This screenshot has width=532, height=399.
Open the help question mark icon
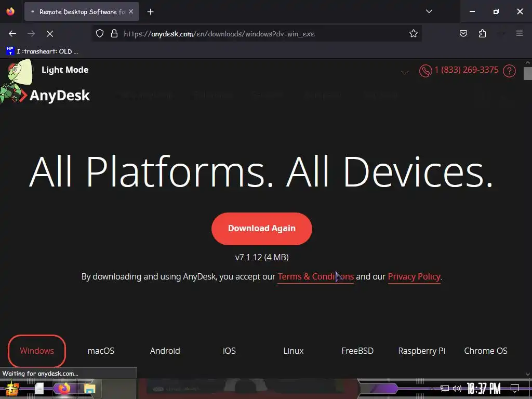click(509, 71)
